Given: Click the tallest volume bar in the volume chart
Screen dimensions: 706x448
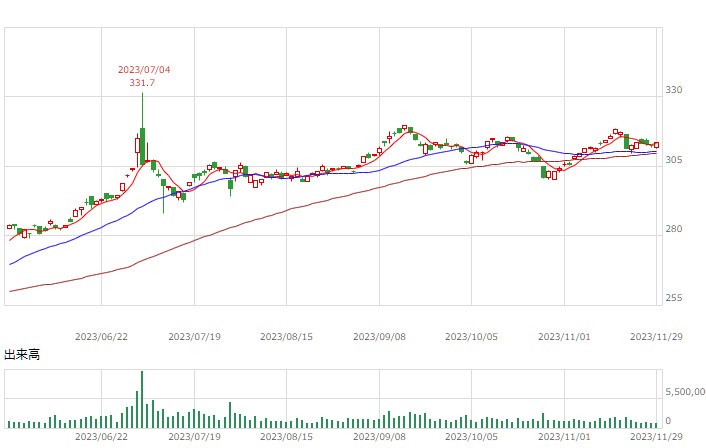Looking at the screenshot, I should point(142,399).
